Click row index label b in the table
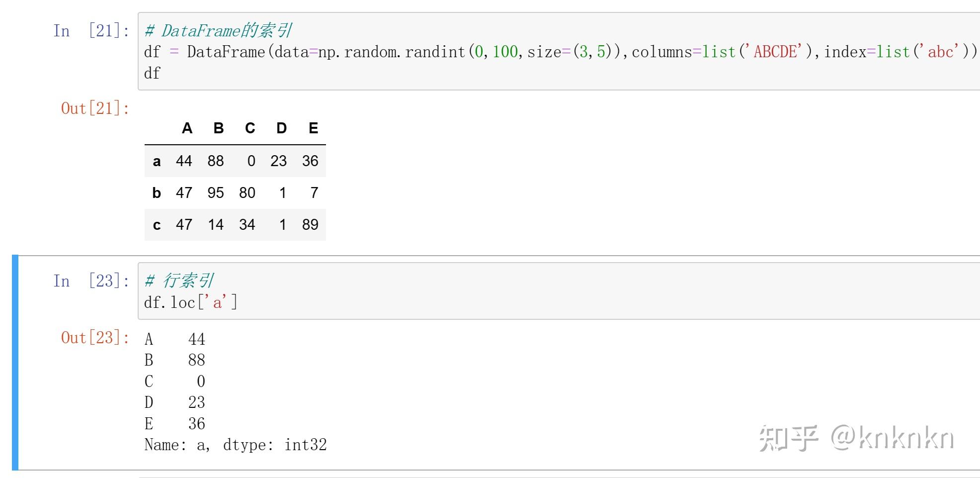Image resolution: width=980 pixels, height=478 pixels. (157, 193)
